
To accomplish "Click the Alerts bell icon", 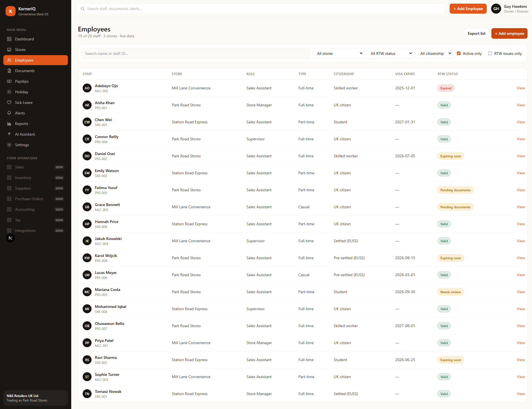I will point(9,113).
